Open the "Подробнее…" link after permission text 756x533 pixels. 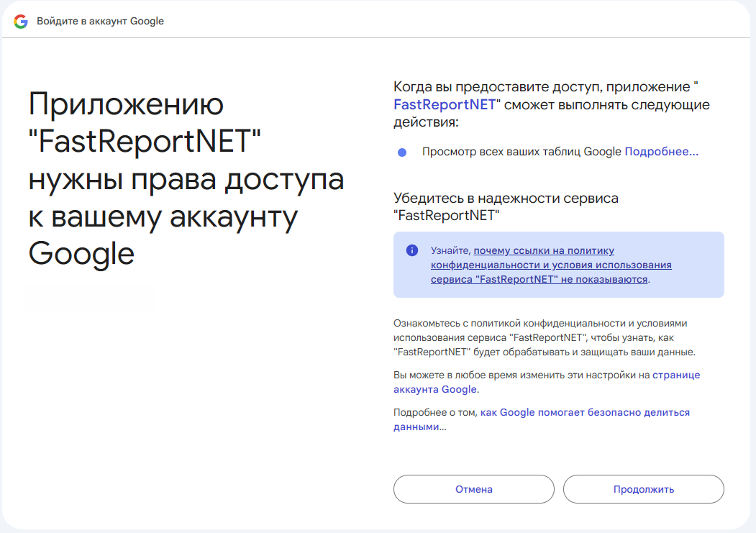click(x=661, y=152)
